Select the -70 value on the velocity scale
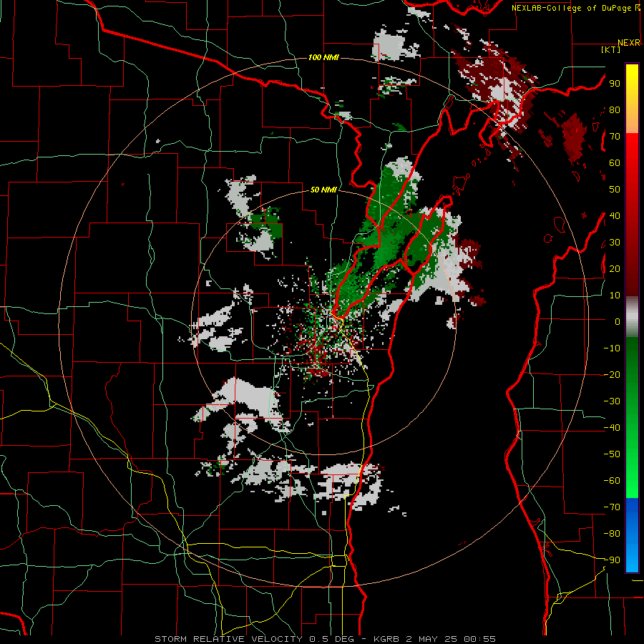The height and width of the screenshot is (644, 644). (612, 507)
